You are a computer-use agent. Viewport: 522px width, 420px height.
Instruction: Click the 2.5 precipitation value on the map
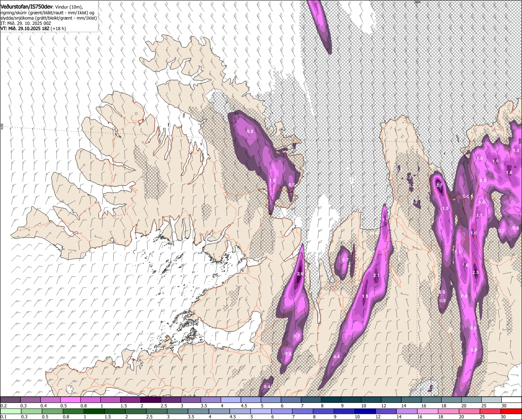point(476,272)
